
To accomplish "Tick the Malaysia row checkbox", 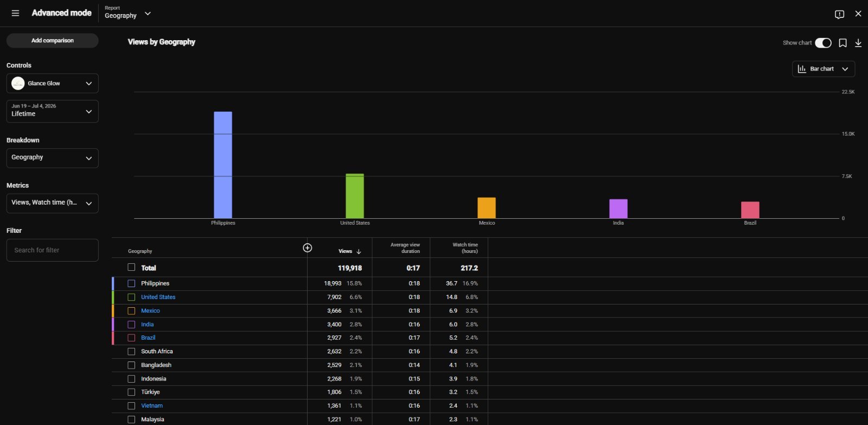I will (131, 419).
